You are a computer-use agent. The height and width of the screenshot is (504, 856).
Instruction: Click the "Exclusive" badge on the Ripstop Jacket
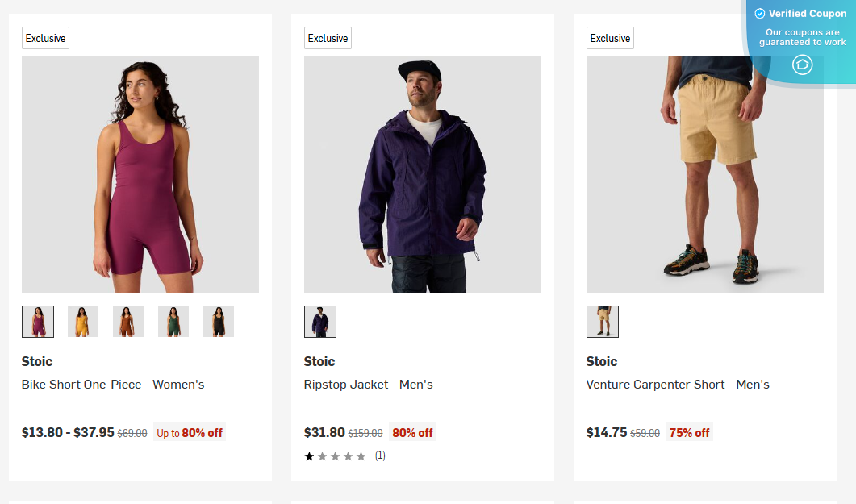[x=327, y=37]
